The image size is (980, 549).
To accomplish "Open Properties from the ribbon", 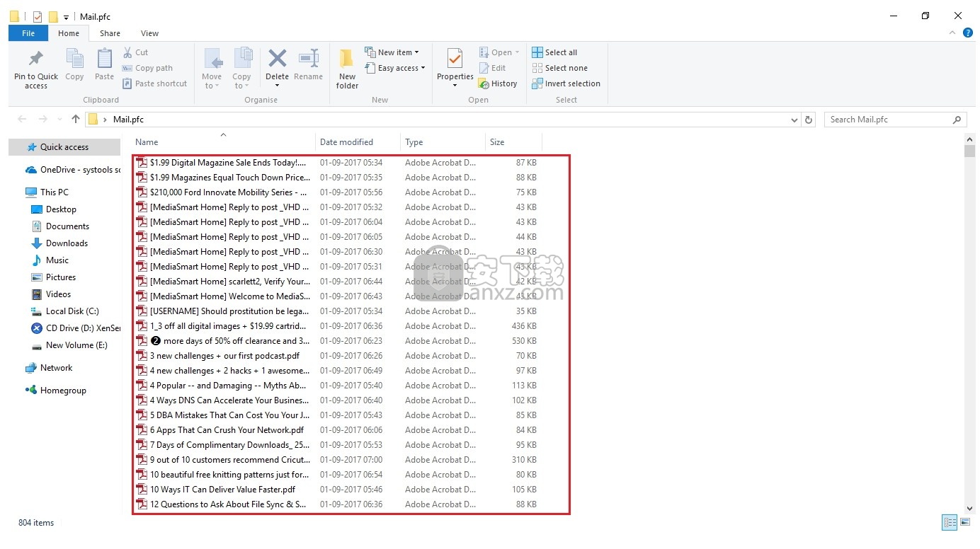I will (455, 68).
